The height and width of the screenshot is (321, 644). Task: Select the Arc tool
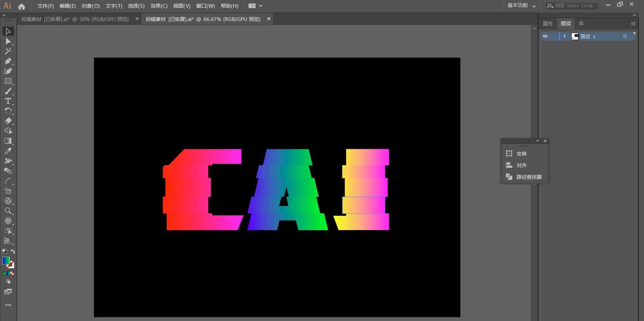(x=8, y=181)
